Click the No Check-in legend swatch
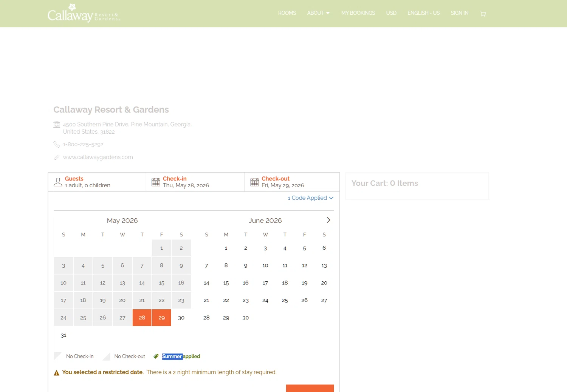Image resolution: width=567 pixels, height=392 pixels. tap(58, 356)
